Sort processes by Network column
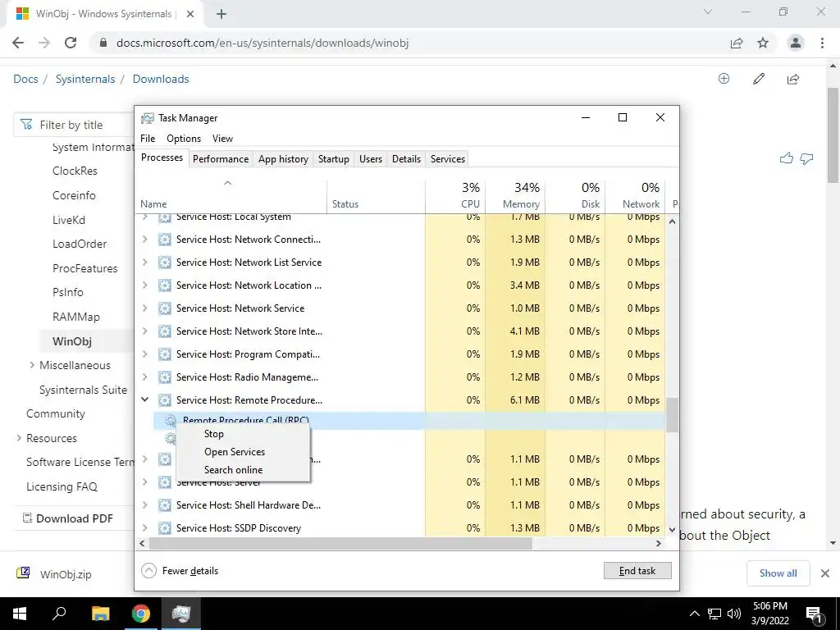 (x=636, y=195)
